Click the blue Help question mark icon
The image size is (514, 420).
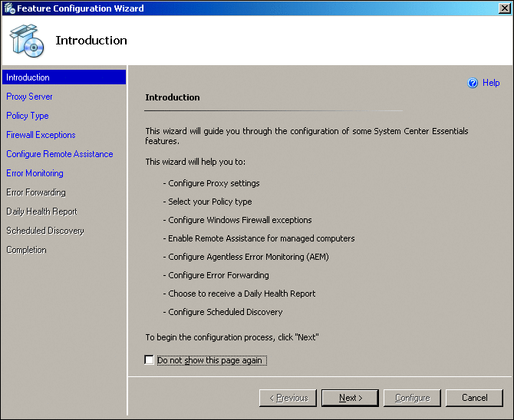tap(473, 83)
